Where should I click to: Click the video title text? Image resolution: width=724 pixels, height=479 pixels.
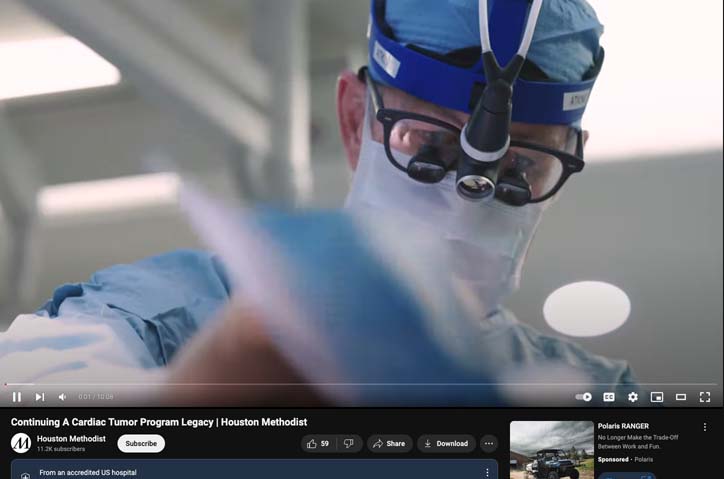pyautogui.click(x=159, y=422)
